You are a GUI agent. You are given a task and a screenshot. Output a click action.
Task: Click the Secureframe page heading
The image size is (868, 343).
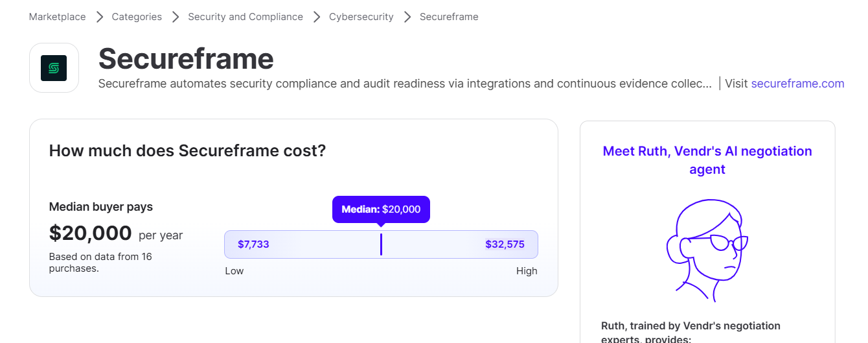point(186,59)
